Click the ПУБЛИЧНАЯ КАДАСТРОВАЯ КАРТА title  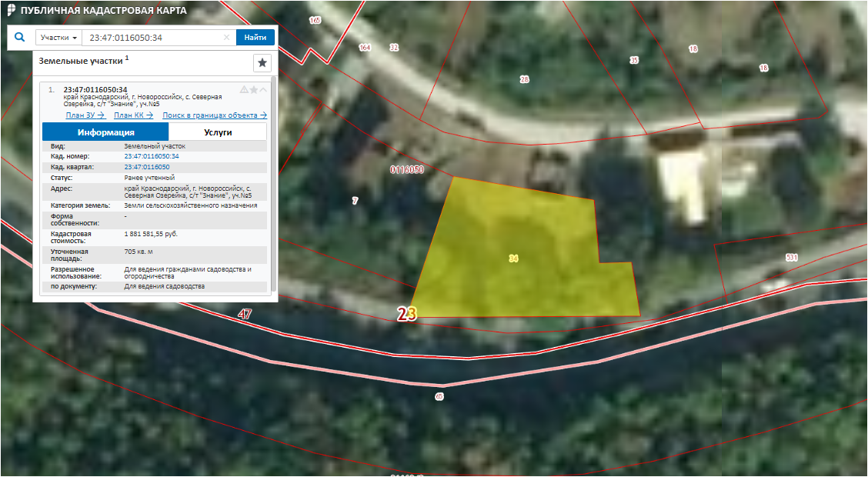point(104,11)
